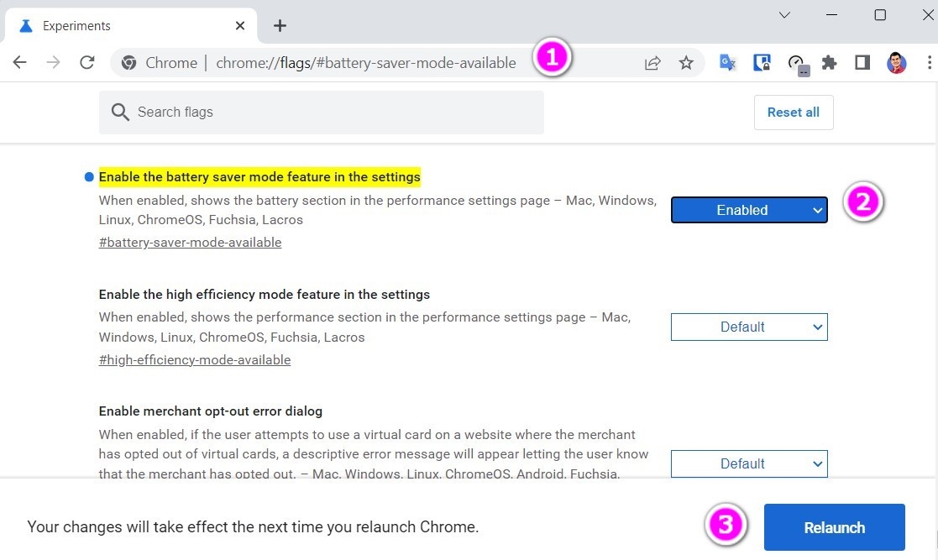Follow the #battery-saver-mode-available link

(191, 243)
